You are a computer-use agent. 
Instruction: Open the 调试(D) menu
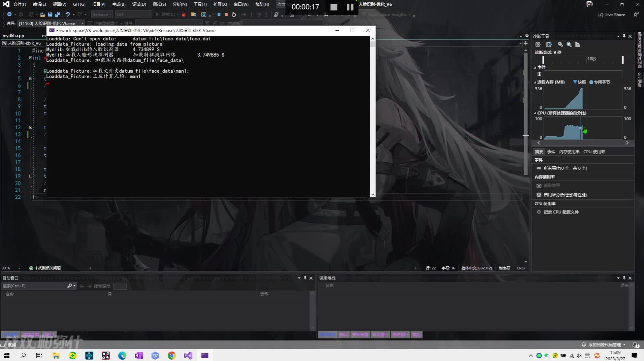(139, 4)
